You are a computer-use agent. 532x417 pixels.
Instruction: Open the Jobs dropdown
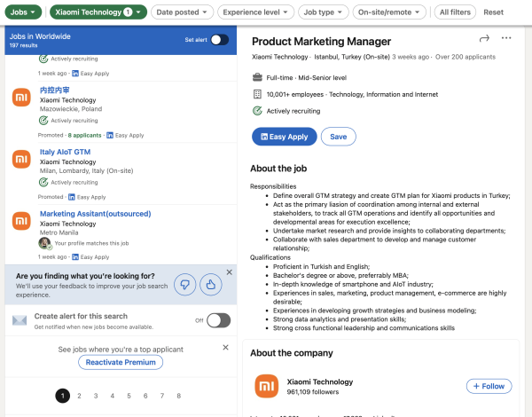click(23, 12)
